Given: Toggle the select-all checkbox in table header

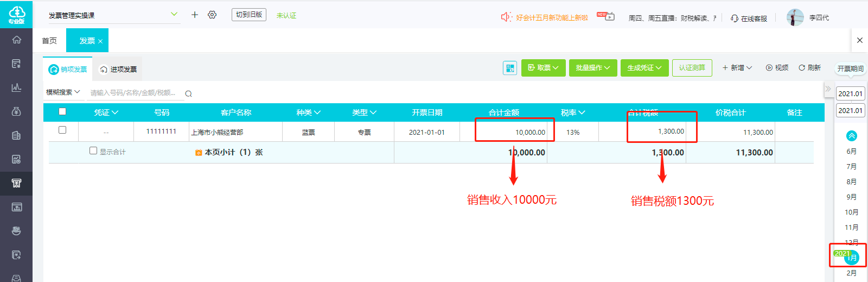Looking at the screenshot, I should click(62, 111).
